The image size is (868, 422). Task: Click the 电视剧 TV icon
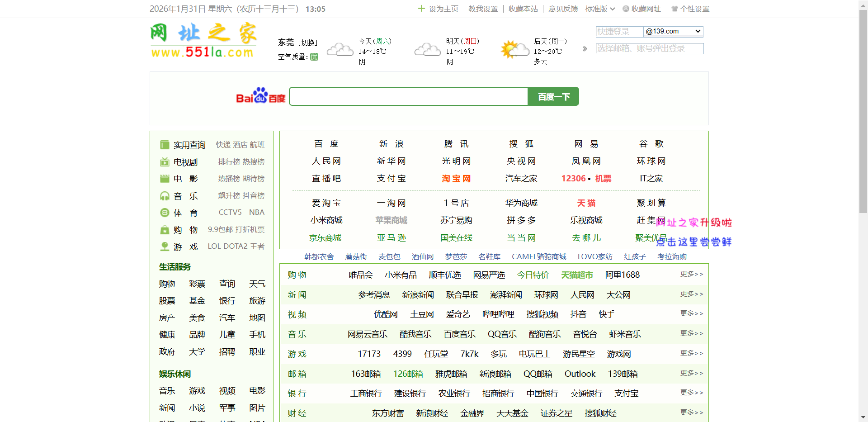[165, 162]
